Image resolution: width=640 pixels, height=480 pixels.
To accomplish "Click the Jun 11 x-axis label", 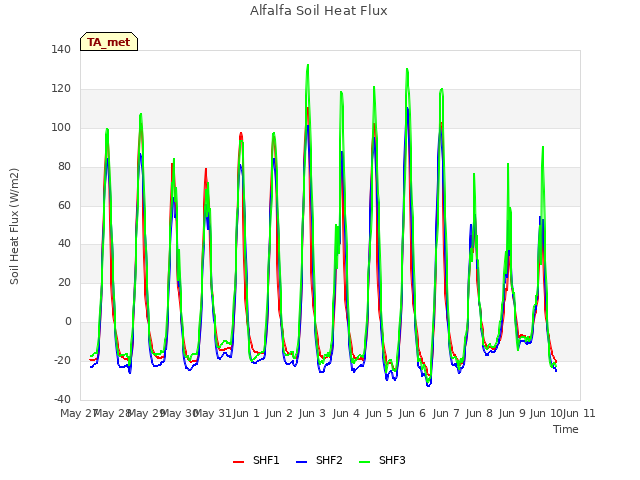I will 579,413.
